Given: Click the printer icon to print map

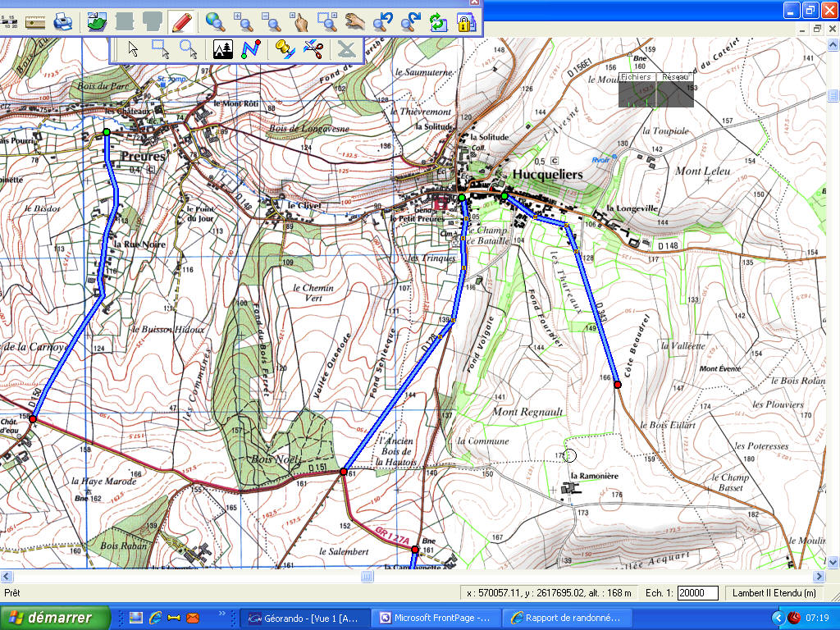Looking at the screenshot, I should pyautogui.click(x=63, y=22).
